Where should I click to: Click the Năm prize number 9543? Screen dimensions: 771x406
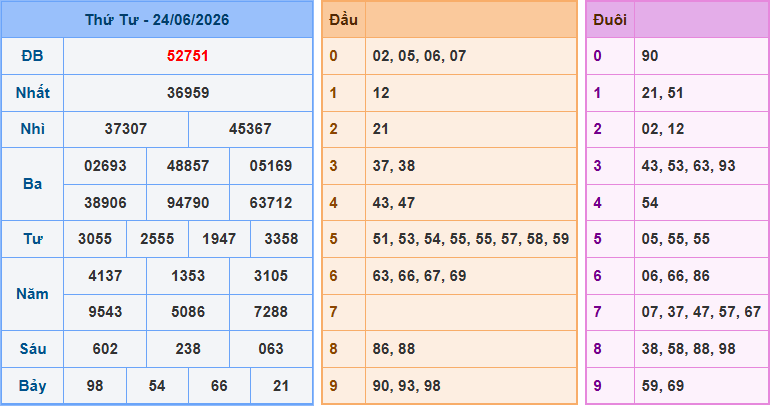point(105,312)
